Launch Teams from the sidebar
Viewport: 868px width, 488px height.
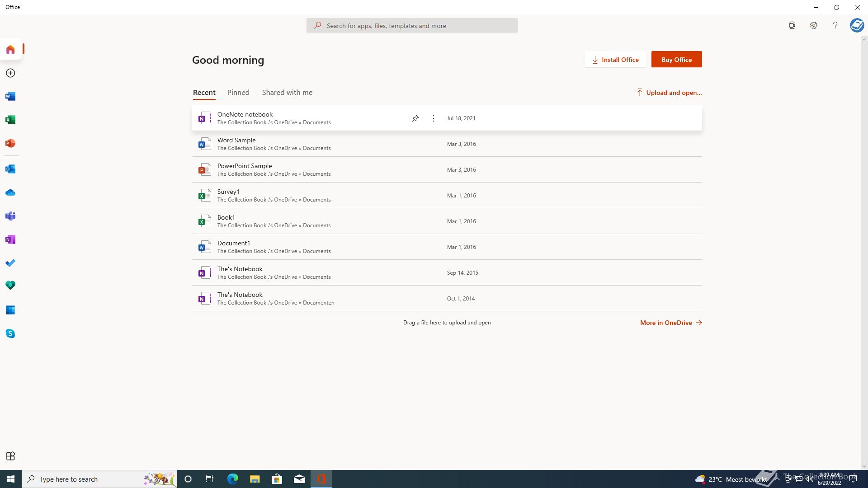click(x=10, y=216)
